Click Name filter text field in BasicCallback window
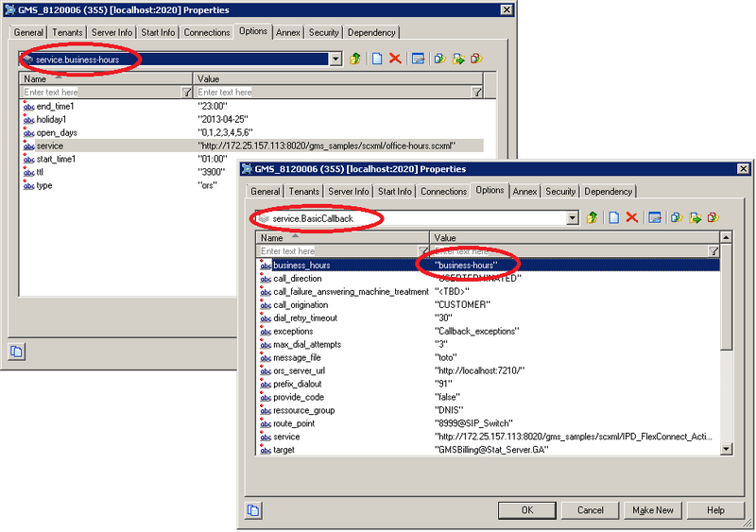 (x=337, y=251)
